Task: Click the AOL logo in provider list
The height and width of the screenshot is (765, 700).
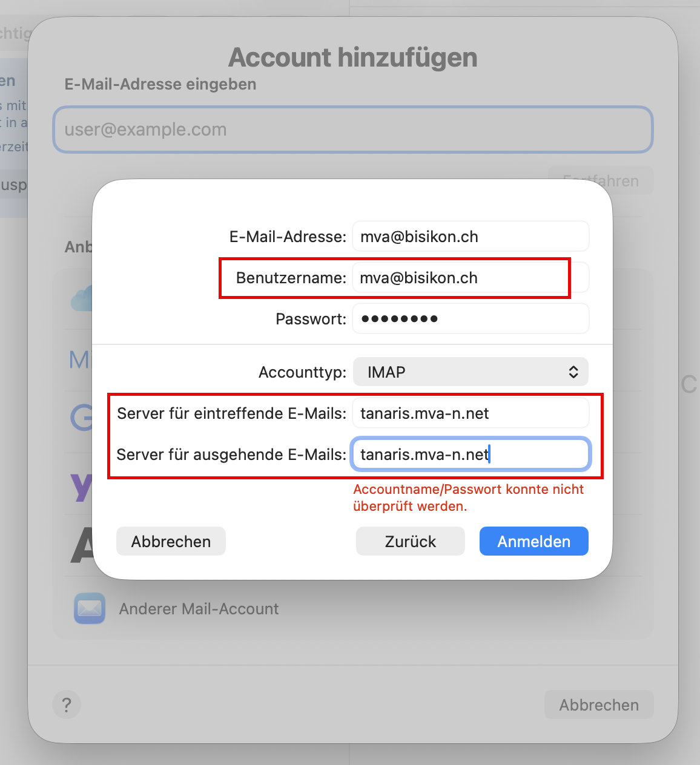Action: click(x=82, y=545)
